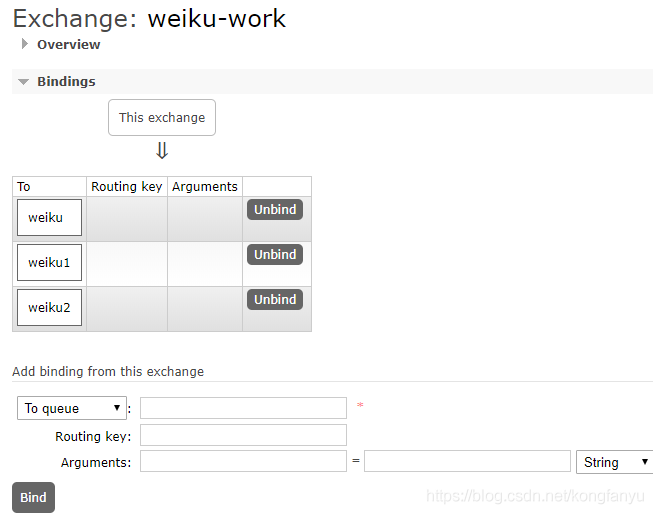Click the Overview section heading
This screenshot has height=514, width=653.
coord(68,44)
